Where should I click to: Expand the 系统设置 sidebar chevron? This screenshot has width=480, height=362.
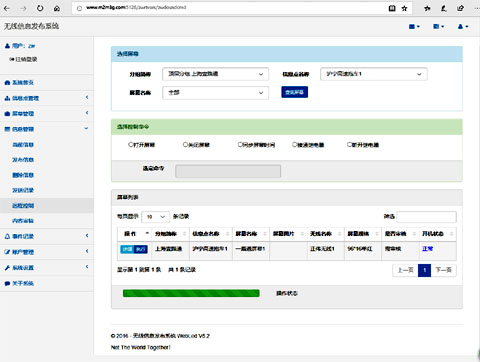click(x=87, y=267)
